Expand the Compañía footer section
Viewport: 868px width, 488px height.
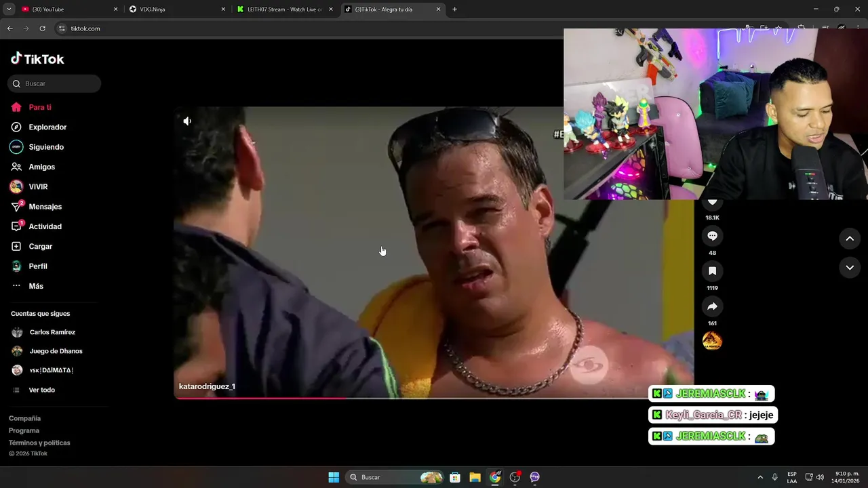coord(24,418)
